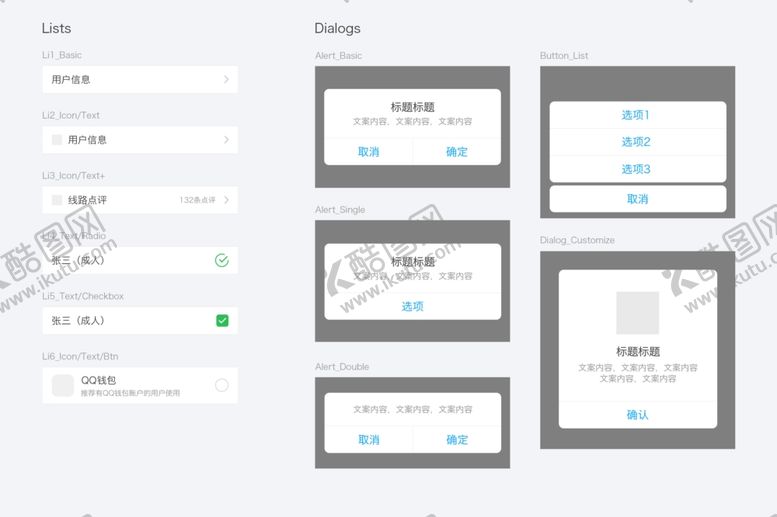
Task: Click the gray image placeholder in Dialog_Customize
Action: click(x=637, y=313)
